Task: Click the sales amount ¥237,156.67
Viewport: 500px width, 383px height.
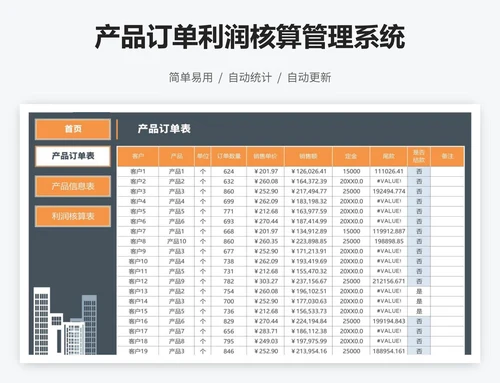Action: (309, 281)
